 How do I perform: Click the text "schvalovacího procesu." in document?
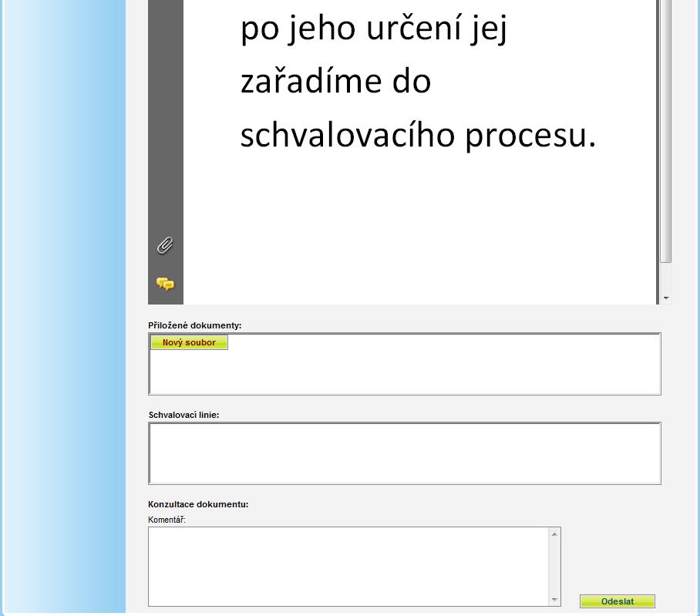point(419,136)
